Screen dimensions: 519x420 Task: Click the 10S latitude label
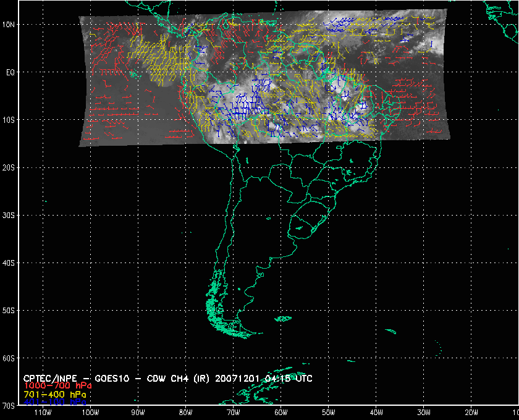[8, 120]
